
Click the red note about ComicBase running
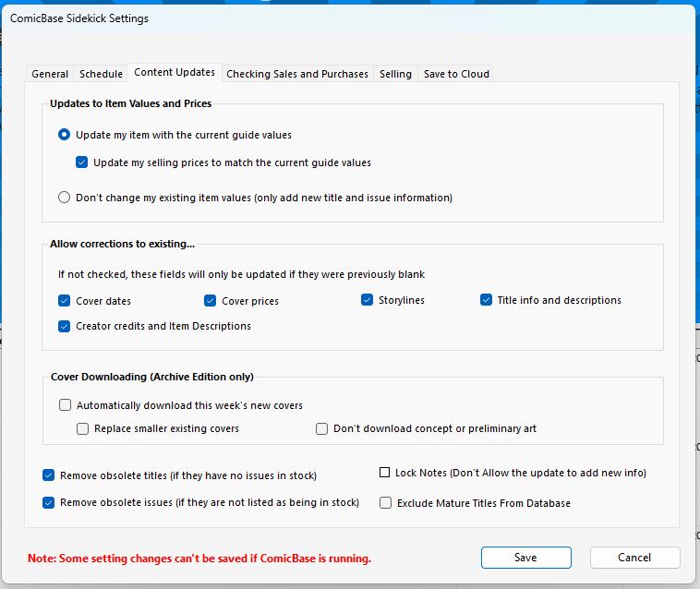199,559
